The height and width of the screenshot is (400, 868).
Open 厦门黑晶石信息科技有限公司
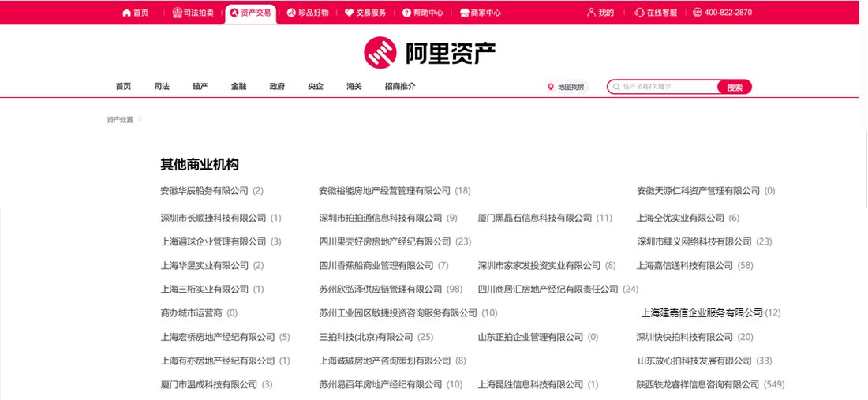(535, 218)
